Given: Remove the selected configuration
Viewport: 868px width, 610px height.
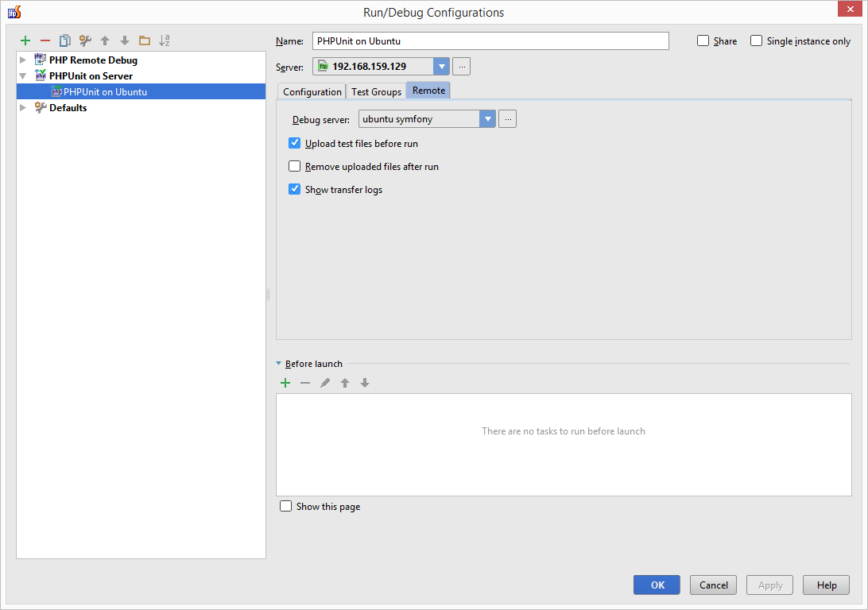Looking at the screenshot, I should [x=45, y=41].
